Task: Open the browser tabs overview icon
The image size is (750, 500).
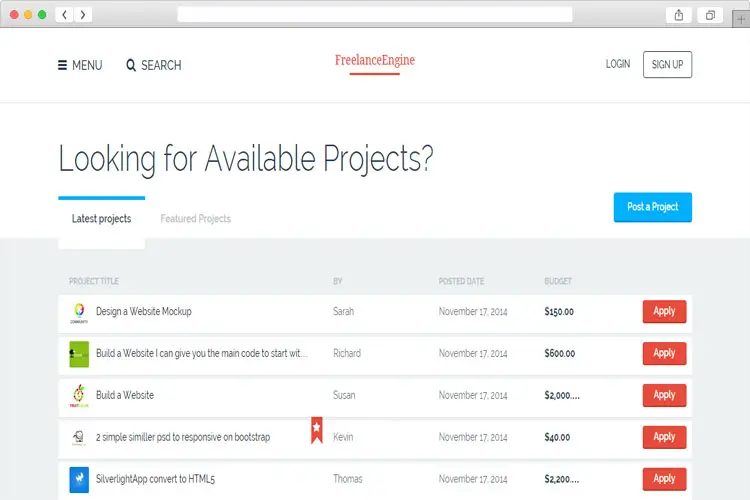Action: tap(710, 15)
